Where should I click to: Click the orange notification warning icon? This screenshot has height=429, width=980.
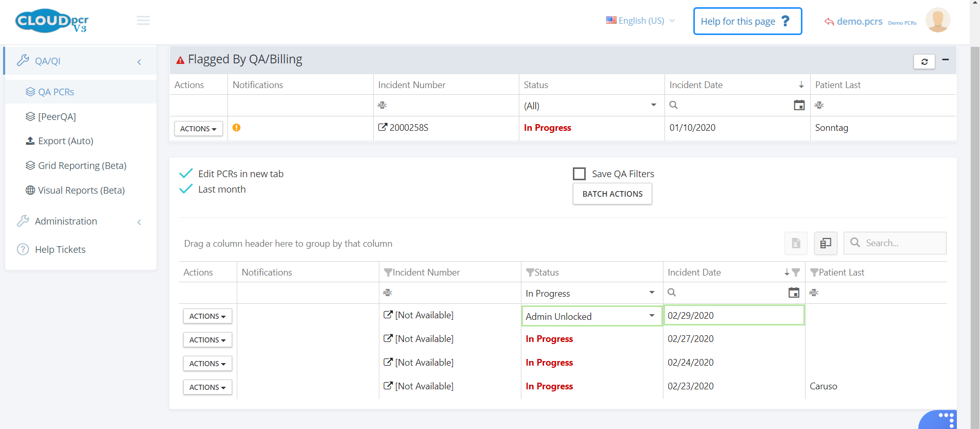pos(236,128)
